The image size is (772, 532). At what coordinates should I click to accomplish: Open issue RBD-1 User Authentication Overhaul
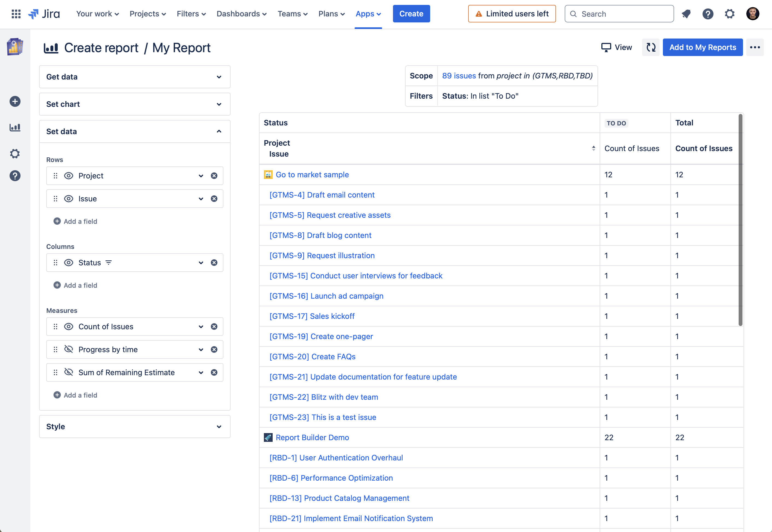pos(336,458)
